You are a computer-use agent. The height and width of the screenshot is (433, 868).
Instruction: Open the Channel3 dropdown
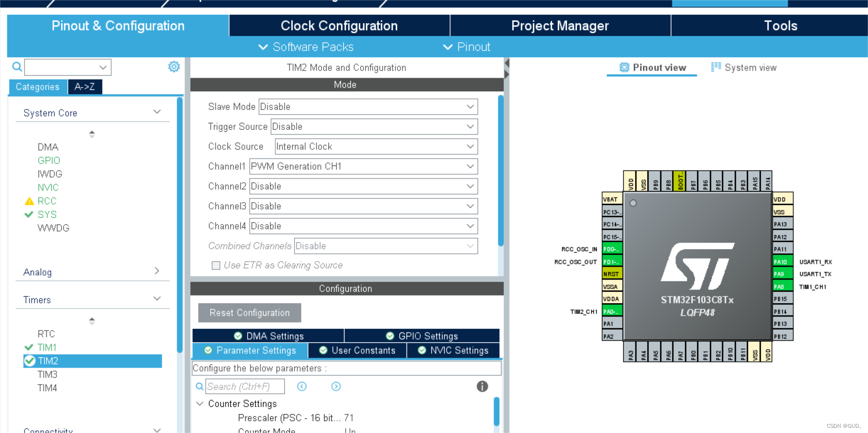pyautogui.click(x=363, y=206)
